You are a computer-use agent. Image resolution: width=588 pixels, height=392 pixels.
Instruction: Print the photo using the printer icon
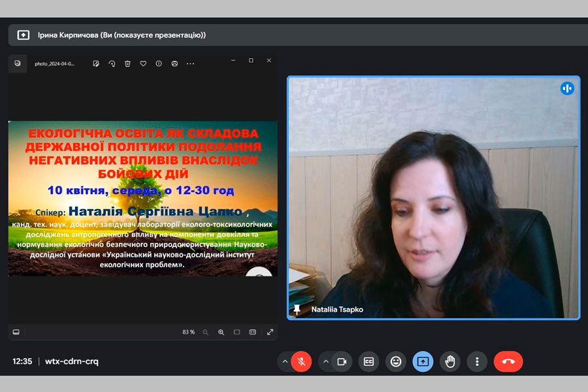click(174, 63)
